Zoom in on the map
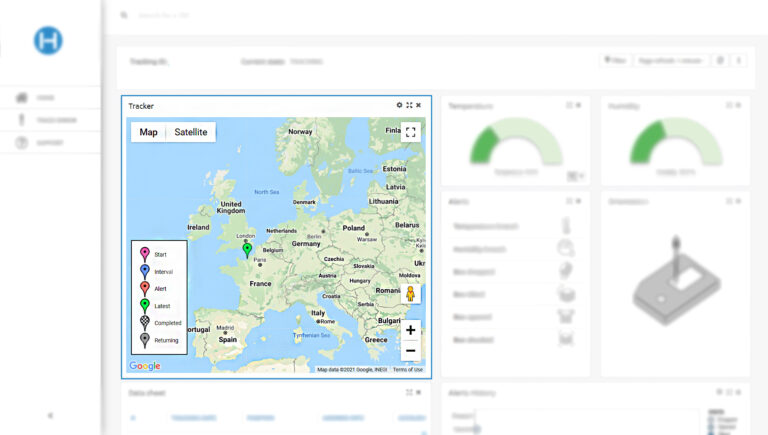Image resolution: width=768 pixels, height=435 pixels. pos(410,330)
